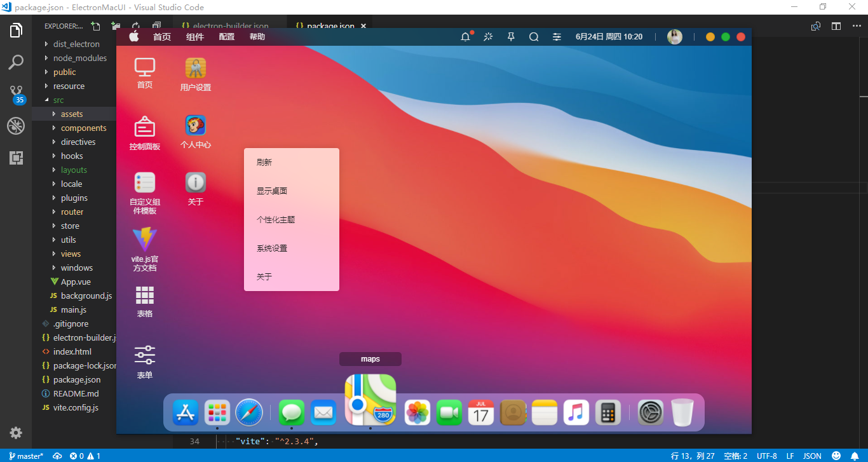Image resolution: width=868 pixels, height=462 pixels.
Task: Open the 个人中心 desktop icon
Action: [195, 125]
